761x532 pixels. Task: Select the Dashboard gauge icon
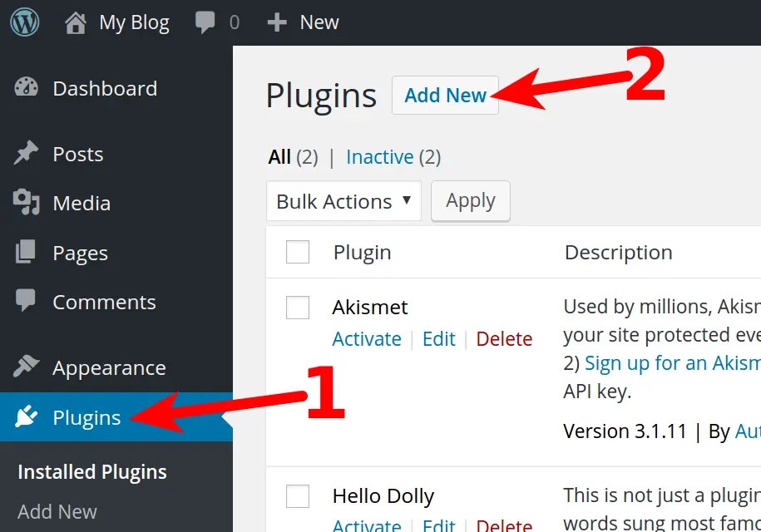tap(27, 88)
